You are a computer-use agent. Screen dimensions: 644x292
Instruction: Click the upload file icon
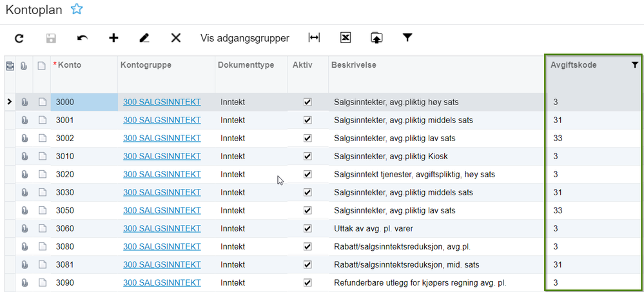[376, 38]
